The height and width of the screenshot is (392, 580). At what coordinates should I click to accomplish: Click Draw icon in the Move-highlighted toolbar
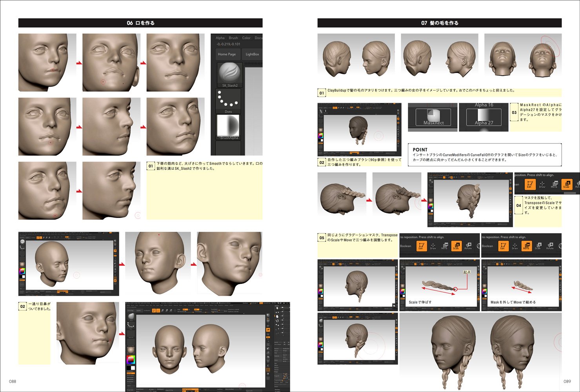515,246
